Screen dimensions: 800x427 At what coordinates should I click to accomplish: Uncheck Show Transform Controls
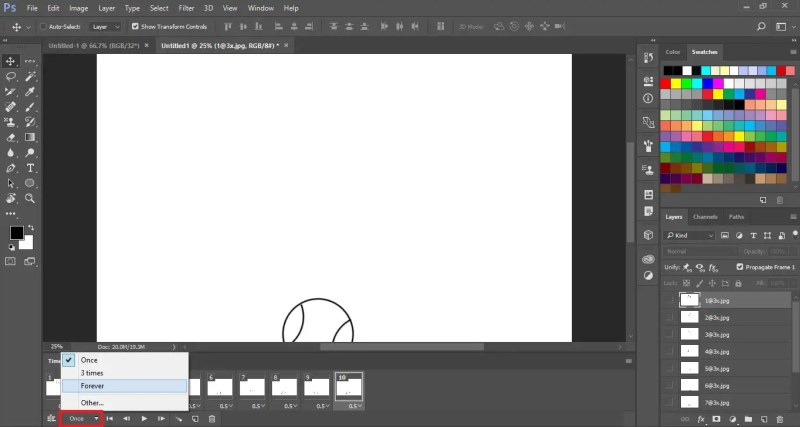(x=135, y=27)
